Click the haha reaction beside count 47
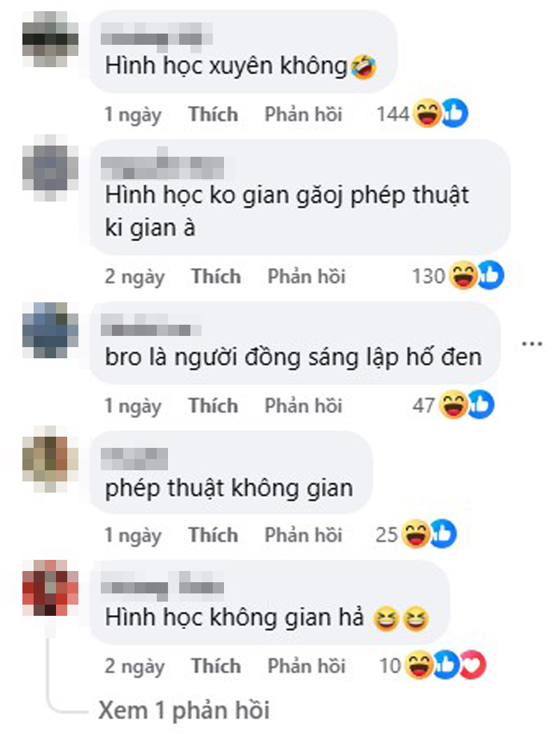This screenshot has height=736, width=560. [453, 405]
